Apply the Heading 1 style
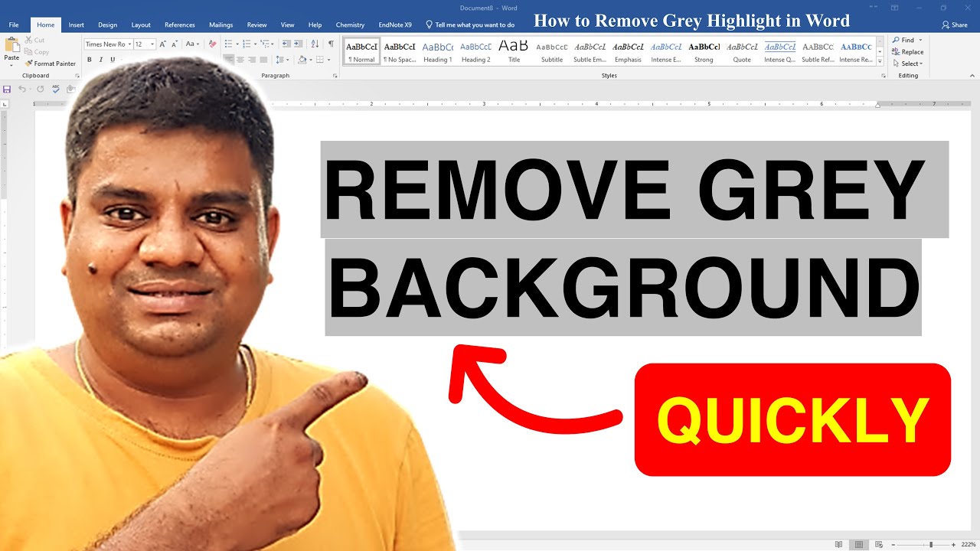980x551 pixels. tap(437, 51)
